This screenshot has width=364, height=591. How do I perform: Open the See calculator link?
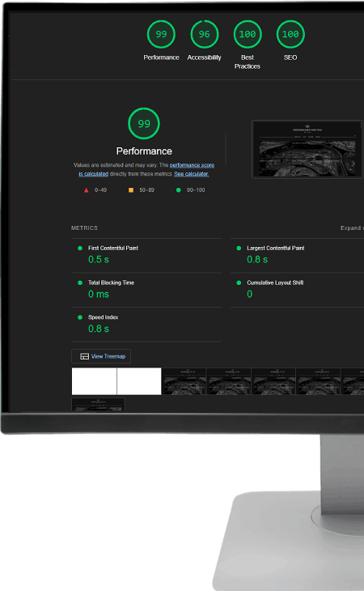[192, 174]
